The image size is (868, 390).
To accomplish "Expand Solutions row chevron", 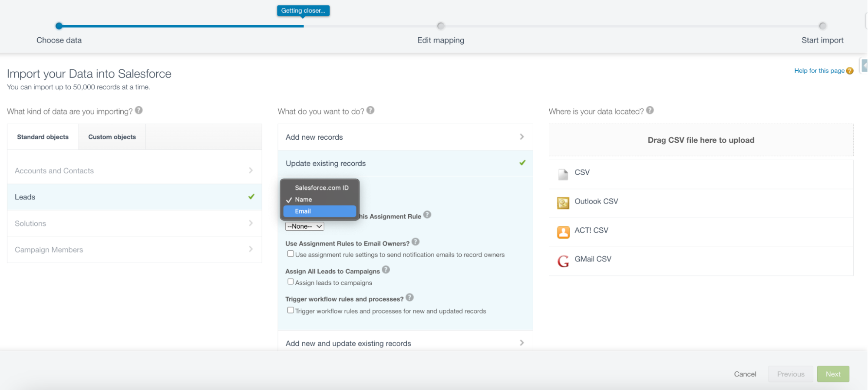I will [251, 223].
